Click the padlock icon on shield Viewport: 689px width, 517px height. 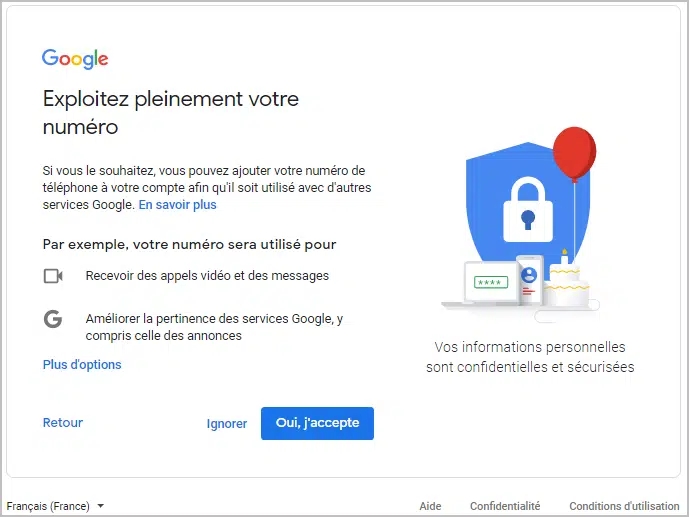coord(528,210)
